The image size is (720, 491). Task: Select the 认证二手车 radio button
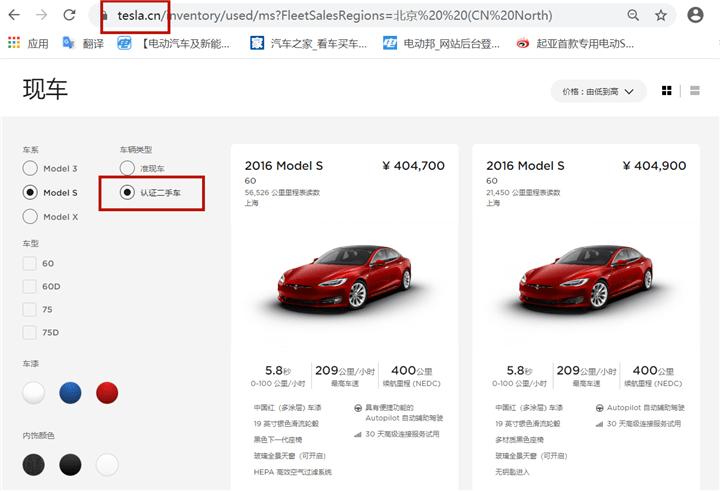[127, 192]
